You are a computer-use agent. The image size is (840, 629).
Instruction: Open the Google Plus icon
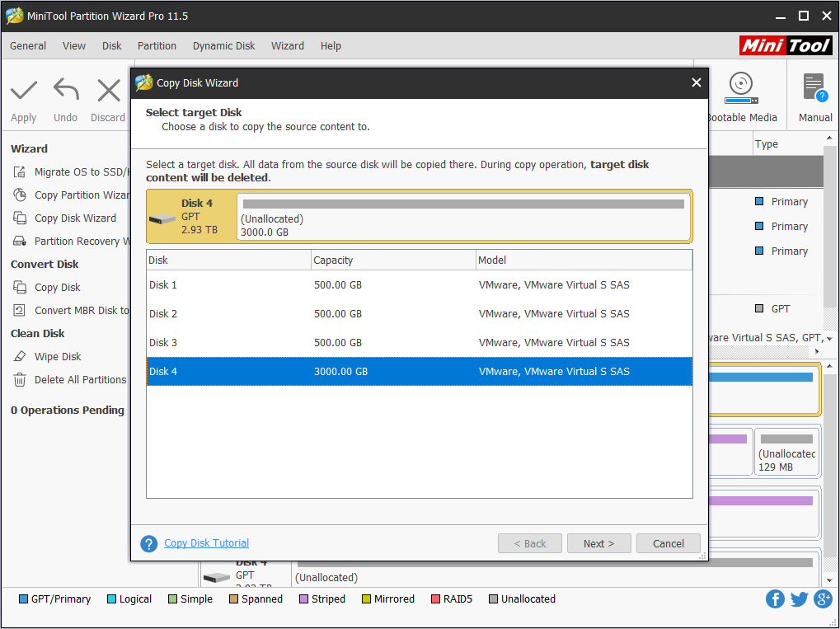pyautogui.click(x=823, y=599)
